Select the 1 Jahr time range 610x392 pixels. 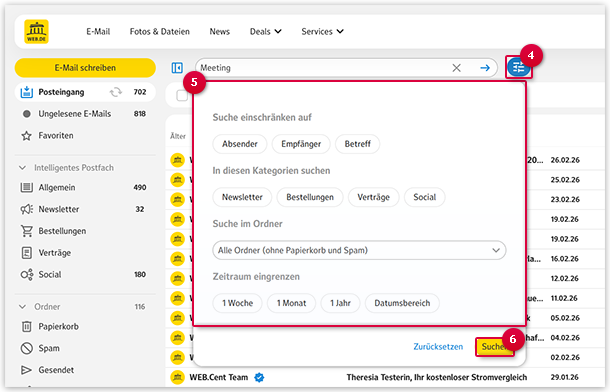[340, 303]
